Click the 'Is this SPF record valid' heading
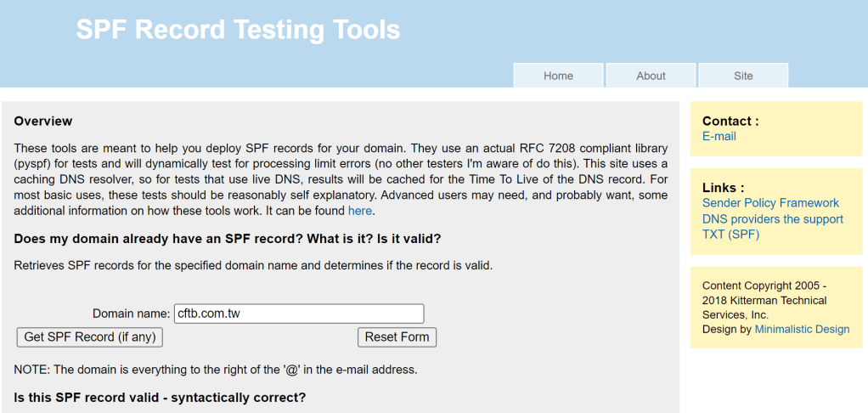This screenshot has width=868, height=413. (x=160, y=397)
